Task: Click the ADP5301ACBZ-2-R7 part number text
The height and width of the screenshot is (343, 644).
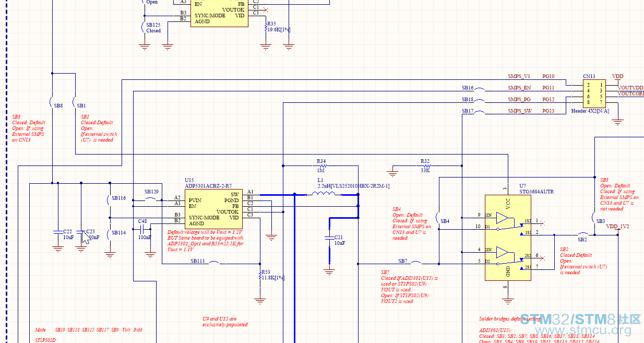Action: pos(208,185)
